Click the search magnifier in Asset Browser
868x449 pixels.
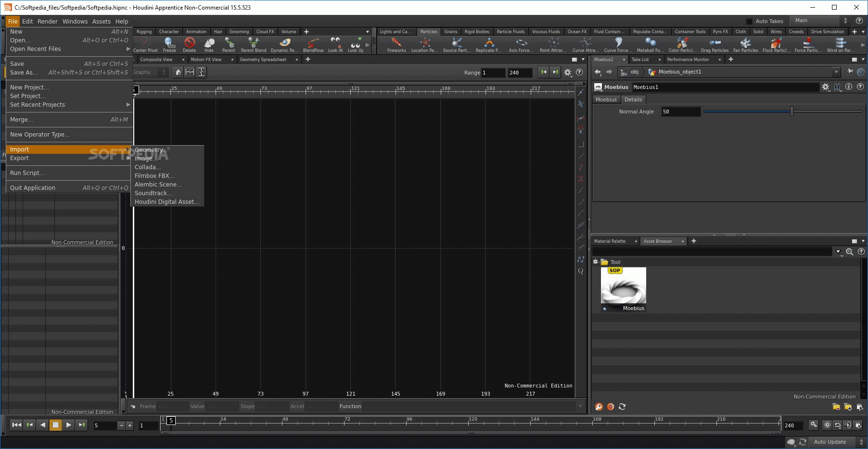tap(850, 251)
